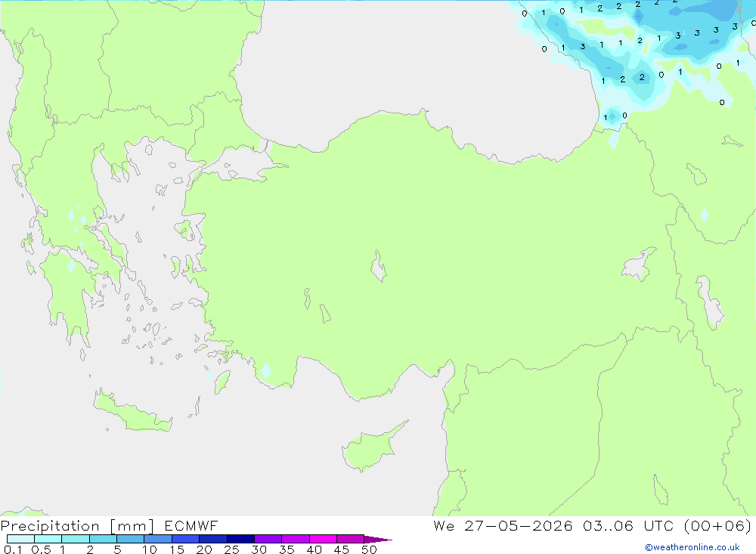Select the '35' legend scale value
This screenshot has height=554, width=756.
pyautogui.click(x=287, y=549)
